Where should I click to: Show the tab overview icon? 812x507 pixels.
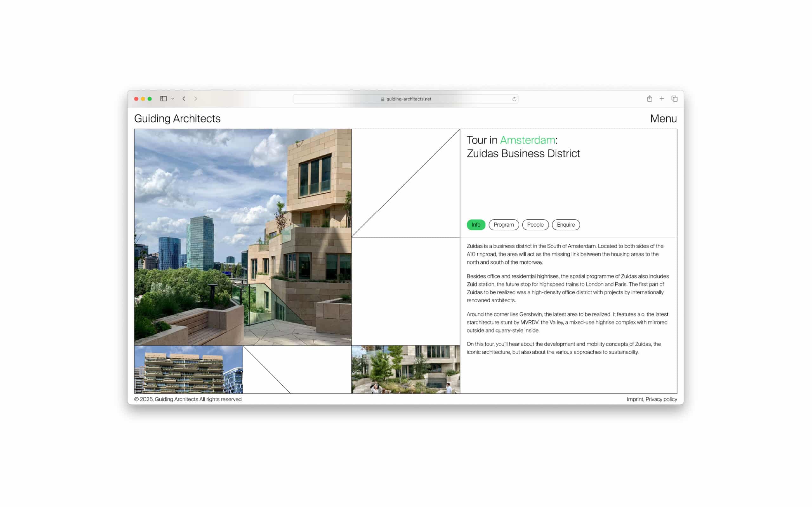(674, 99)
